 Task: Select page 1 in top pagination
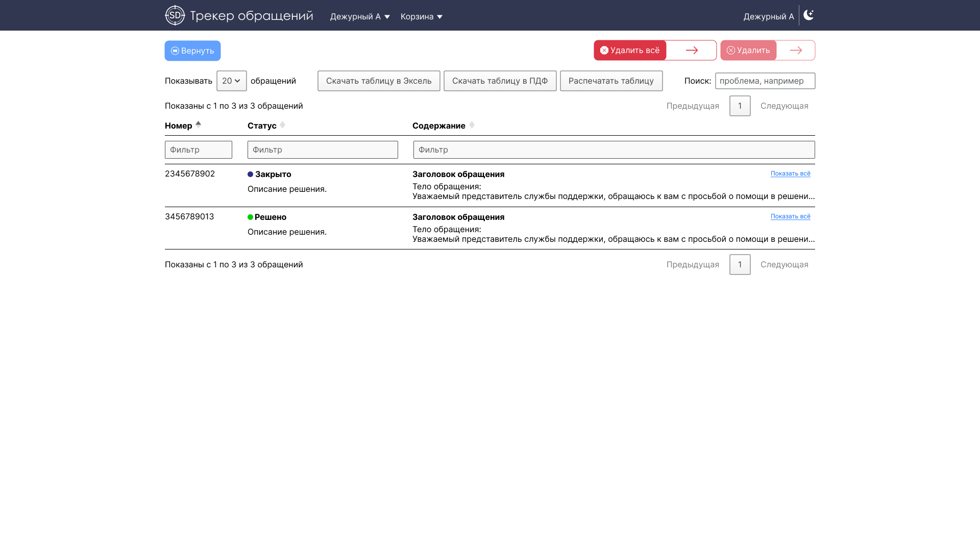click(740, 106)
